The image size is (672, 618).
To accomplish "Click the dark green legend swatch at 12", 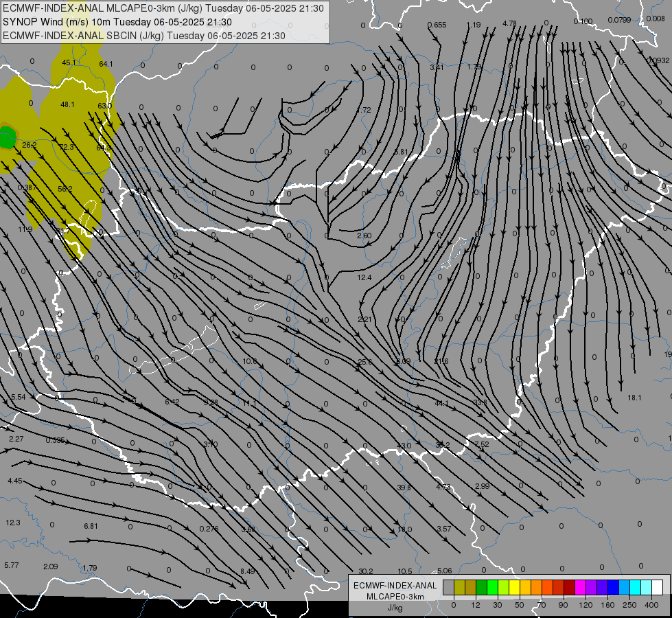I will (x=481, y=588).
